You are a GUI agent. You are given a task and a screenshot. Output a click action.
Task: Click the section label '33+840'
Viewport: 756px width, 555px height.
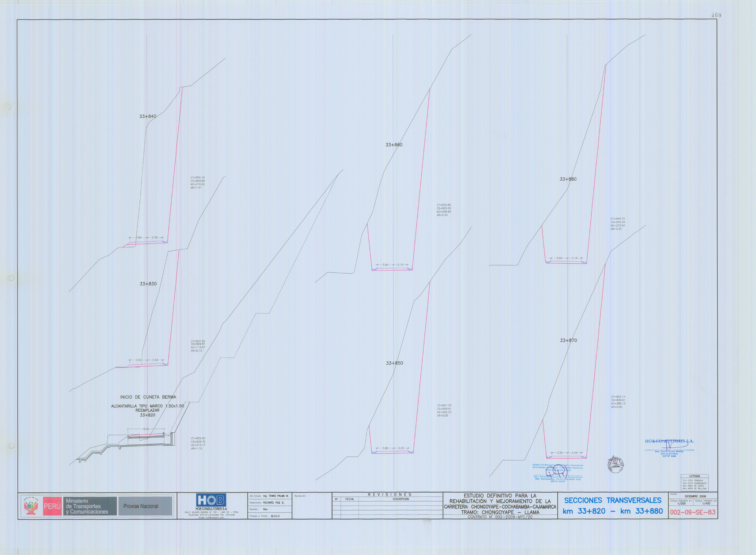(x=148, y=117)
